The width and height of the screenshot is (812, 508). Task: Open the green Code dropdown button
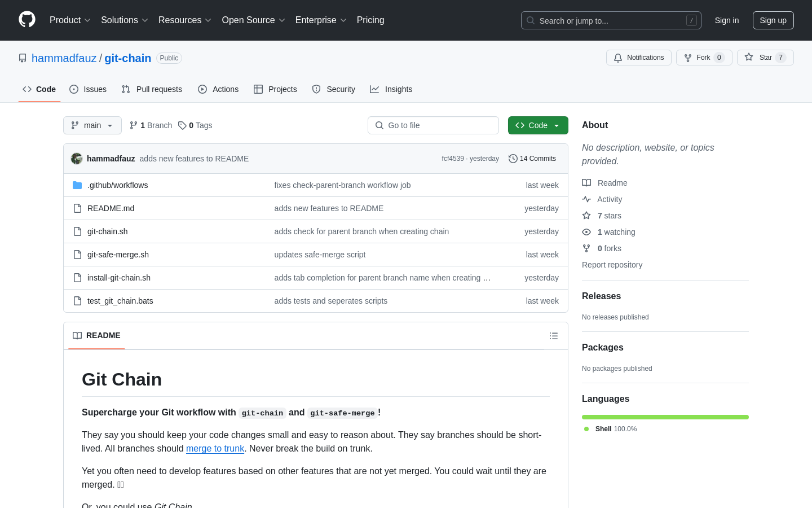[538, 125]
